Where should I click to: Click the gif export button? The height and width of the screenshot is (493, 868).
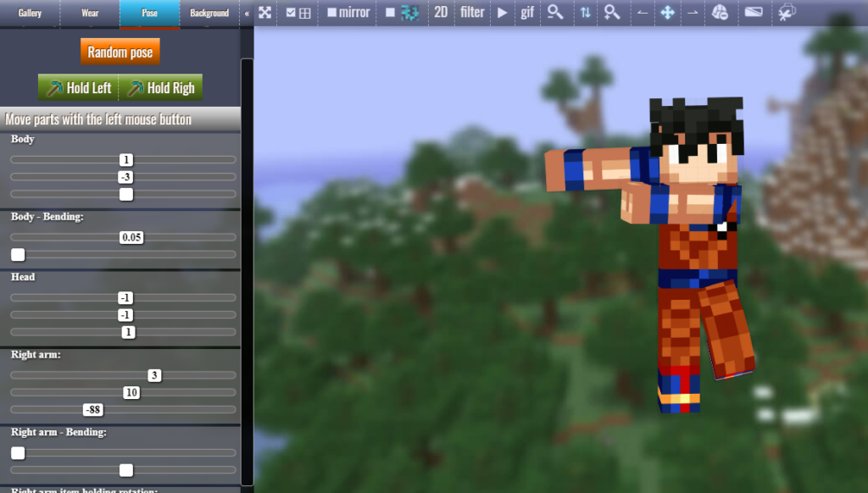527,12
